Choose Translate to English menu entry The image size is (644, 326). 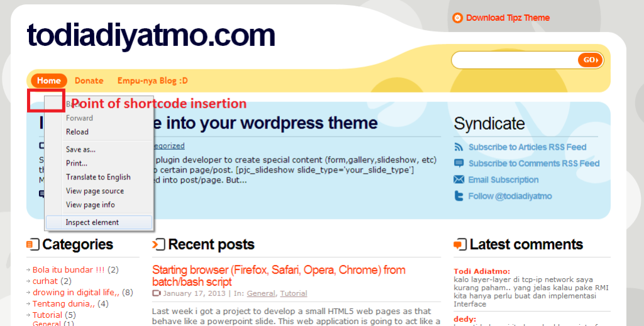(98, 177)
